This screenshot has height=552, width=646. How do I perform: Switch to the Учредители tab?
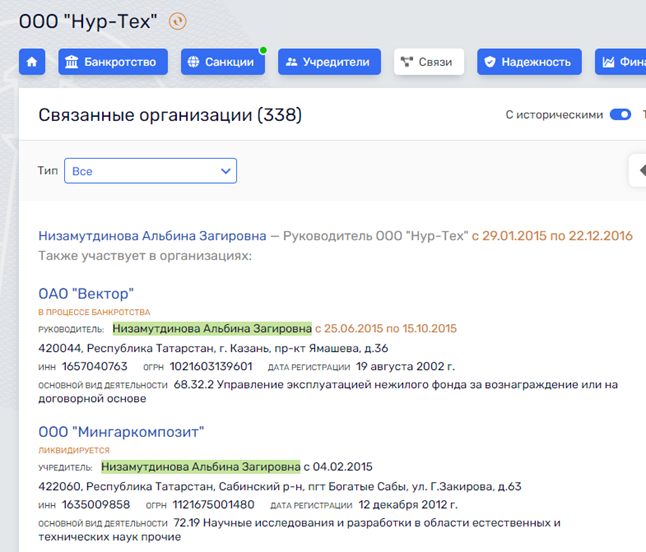click(x=329, y=62)
